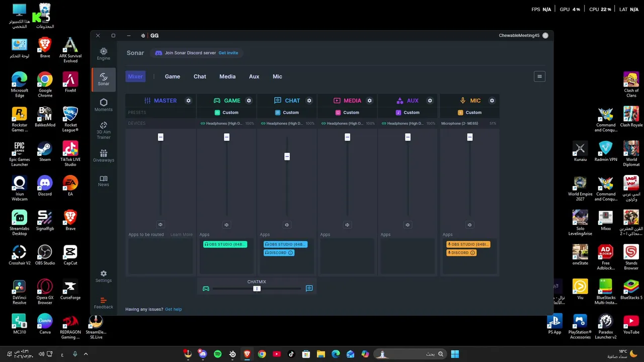
Task: Open Moments in the sidebar
Action: click(x=103, y=105)
